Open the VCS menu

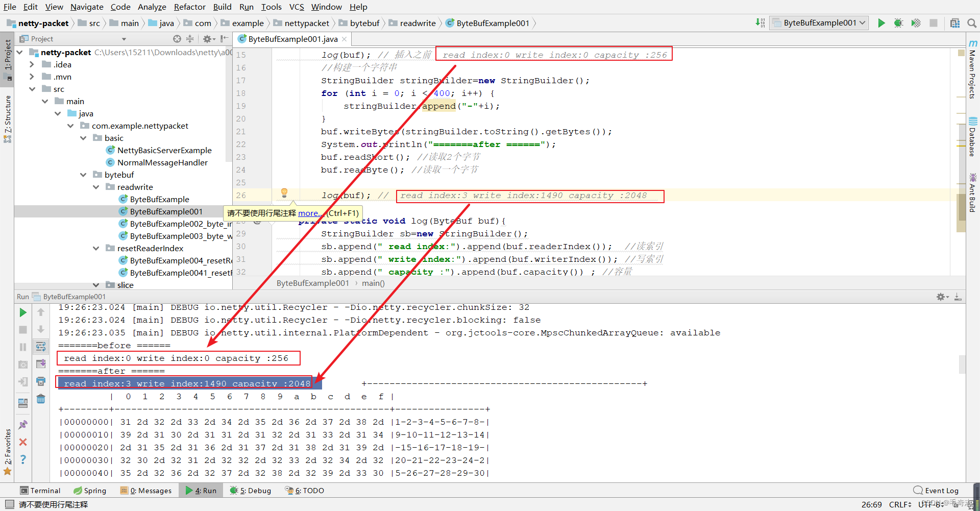pyautogui.click(x=297, y=7)
